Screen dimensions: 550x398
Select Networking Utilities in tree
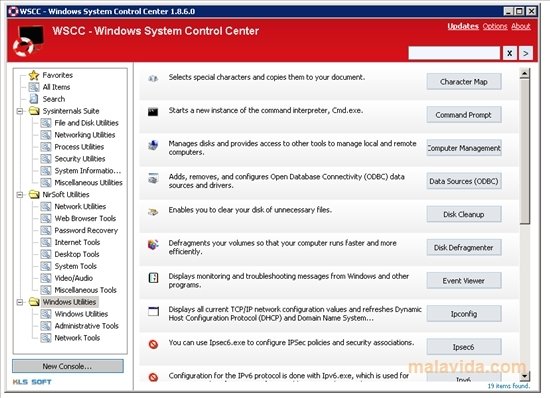[85, 135]
